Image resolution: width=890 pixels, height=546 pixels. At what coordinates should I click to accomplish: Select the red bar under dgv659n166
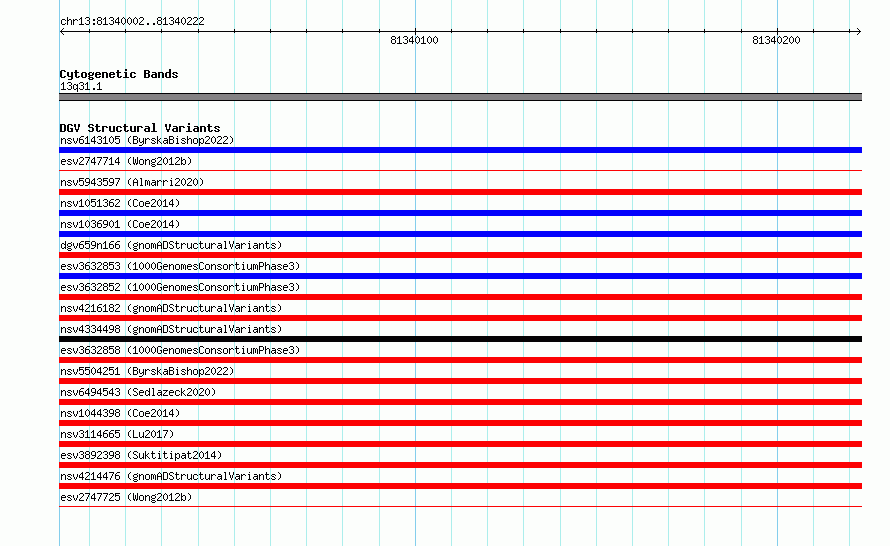460,255
